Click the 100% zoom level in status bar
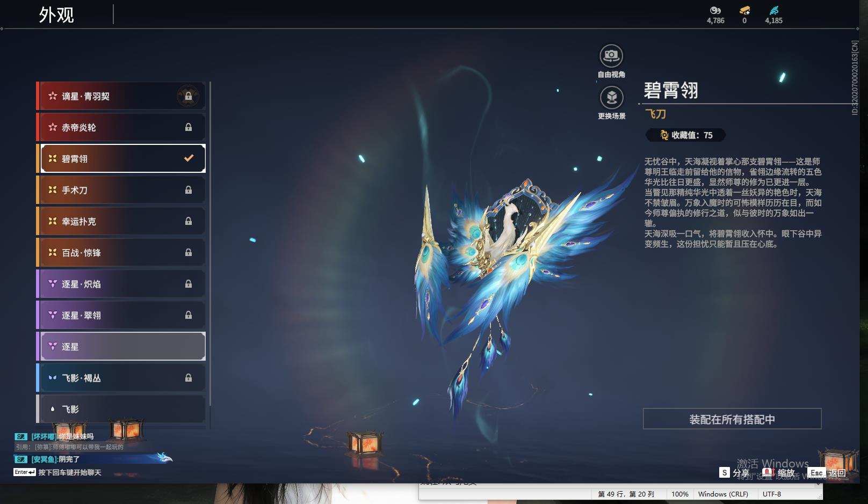The image size is (868, 504). 680,494
